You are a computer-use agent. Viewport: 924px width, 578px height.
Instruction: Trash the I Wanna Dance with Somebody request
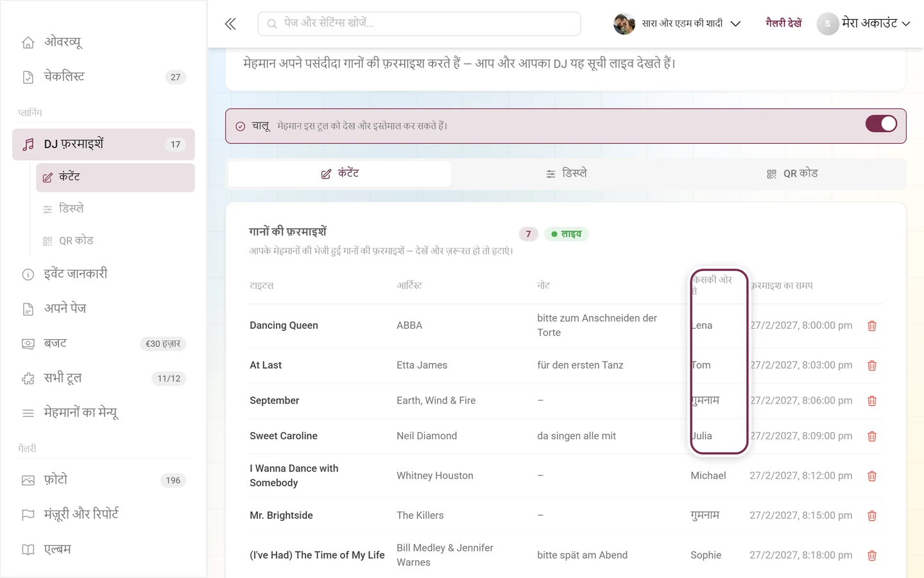pyautogui.click(x=872, y=476)
